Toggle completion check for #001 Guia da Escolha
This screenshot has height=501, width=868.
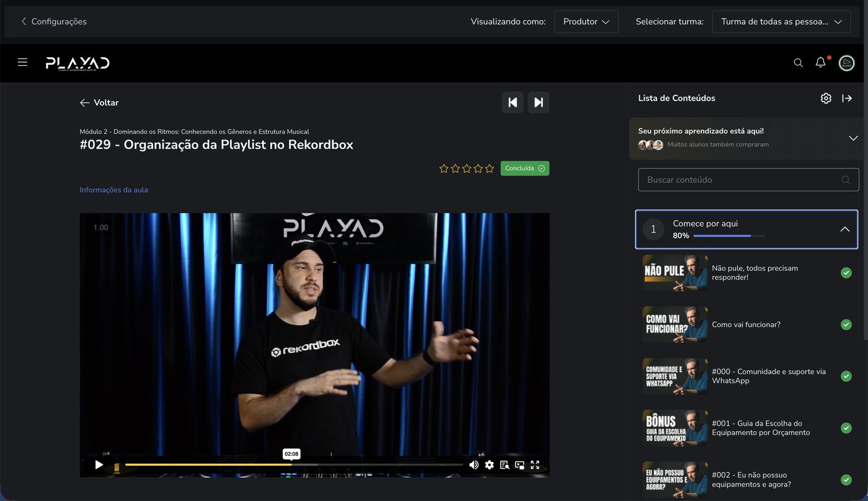pos(846,428)
